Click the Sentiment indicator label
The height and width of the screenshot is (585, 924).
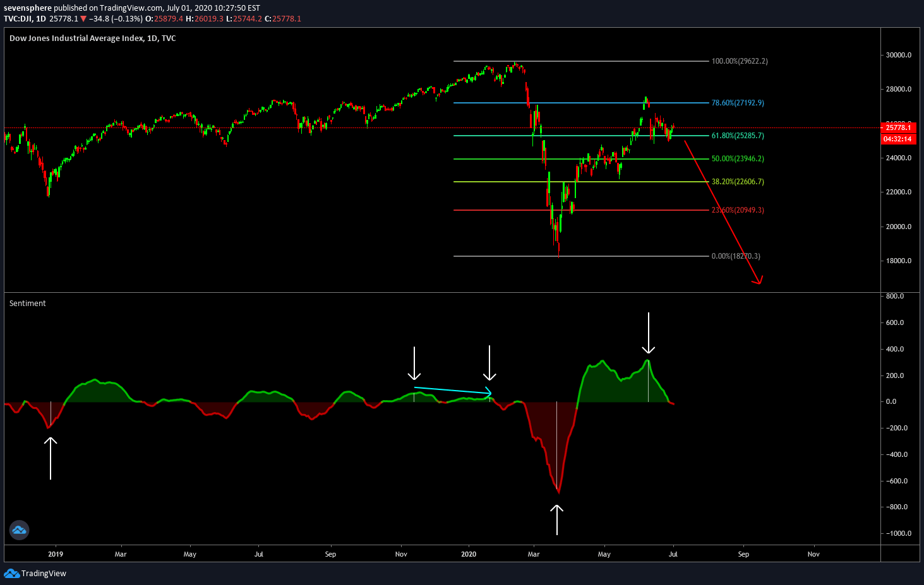click(x=28, y=304)
